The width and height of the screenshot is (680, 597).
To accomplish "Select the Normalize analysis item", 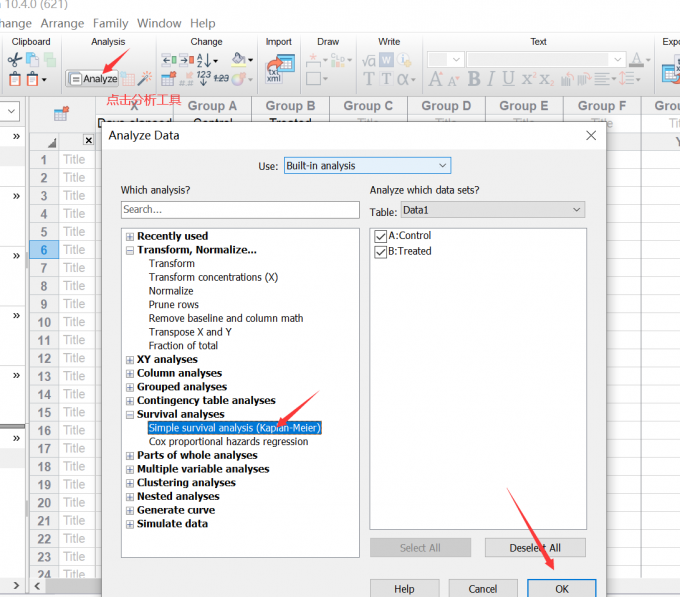I will [171, 291].
